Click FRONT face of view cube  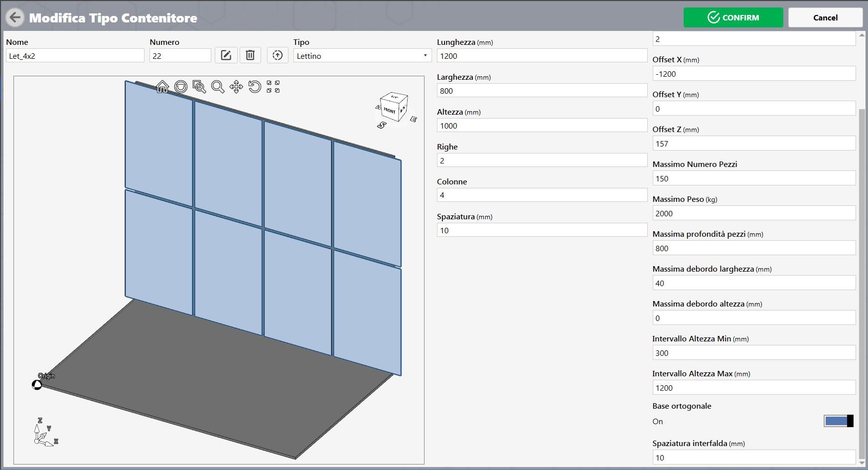[x=390, y=110]
